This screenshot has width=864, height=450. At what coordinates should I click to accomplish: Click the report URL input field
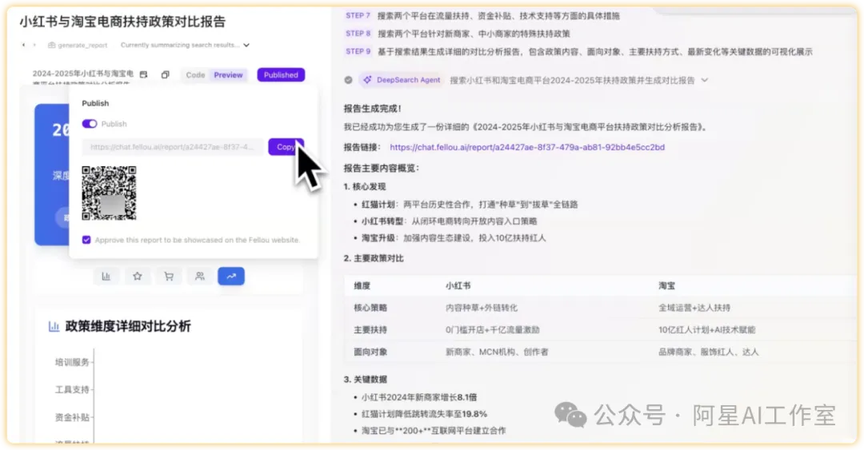(173, 147)
